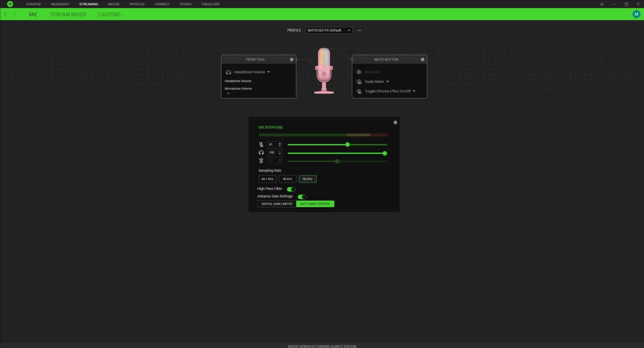Select the Digital Gain Limiter button
The image size is (644, 348).
pos(277,204)
